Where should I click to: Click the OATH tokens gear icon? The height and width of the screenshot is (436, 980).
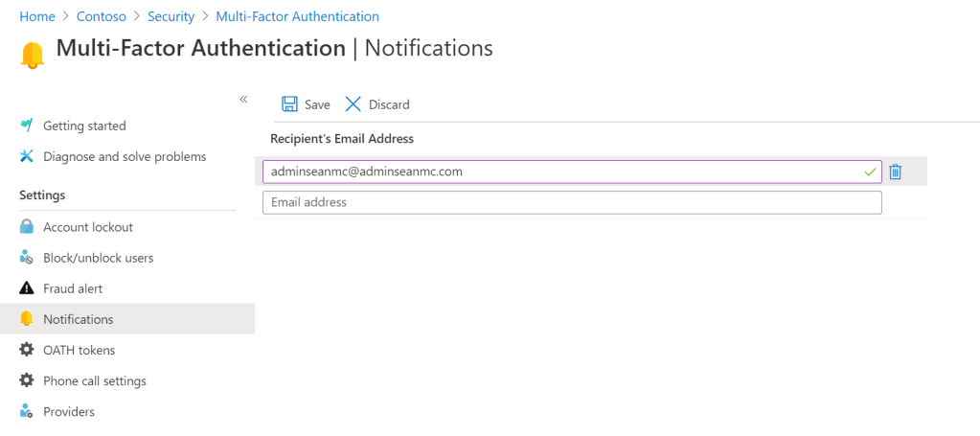(x=27, y=350)
